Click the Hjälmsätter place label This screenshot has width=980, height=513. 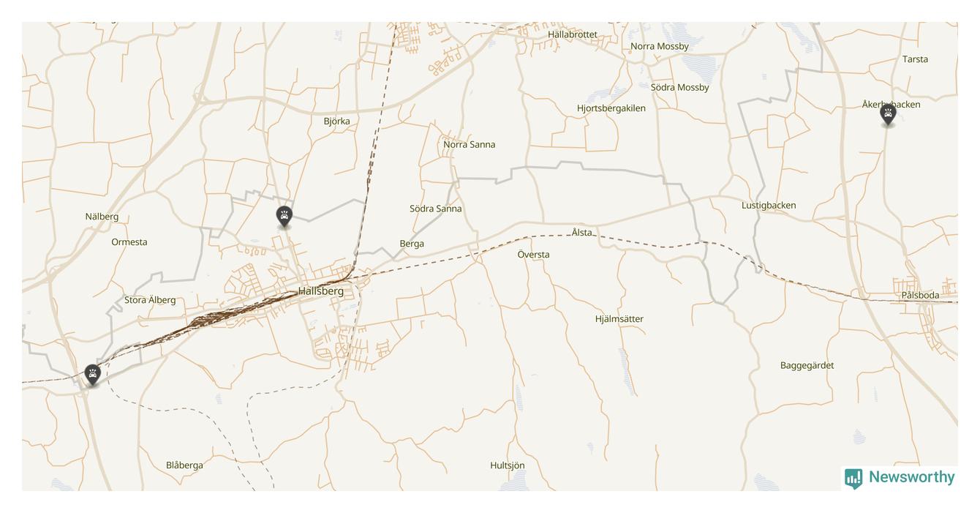pyautogui.click(x=619, y=319)
